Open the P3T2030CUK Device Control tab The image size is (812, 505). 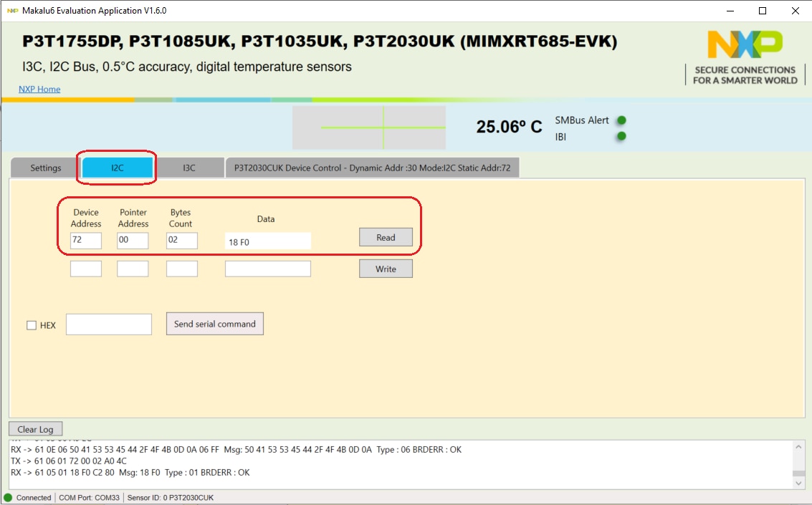tap(372, 168)
